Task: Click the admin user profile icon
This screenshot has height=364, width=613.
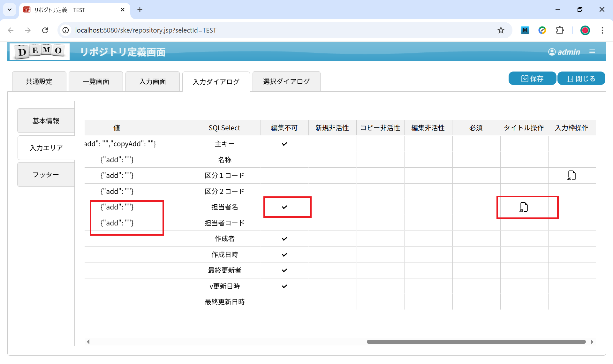Action: tap(552, 52)
